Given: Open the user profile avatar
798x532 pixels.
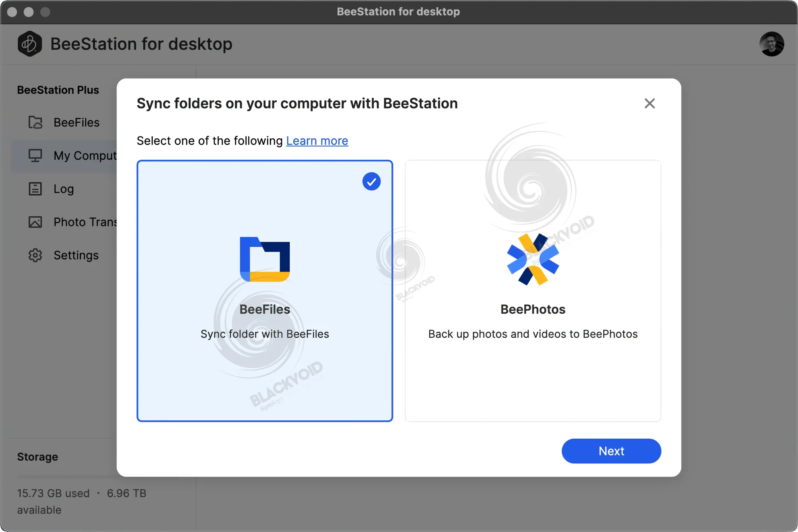Looking at the screenshot, I should click(x=771, y=44).
